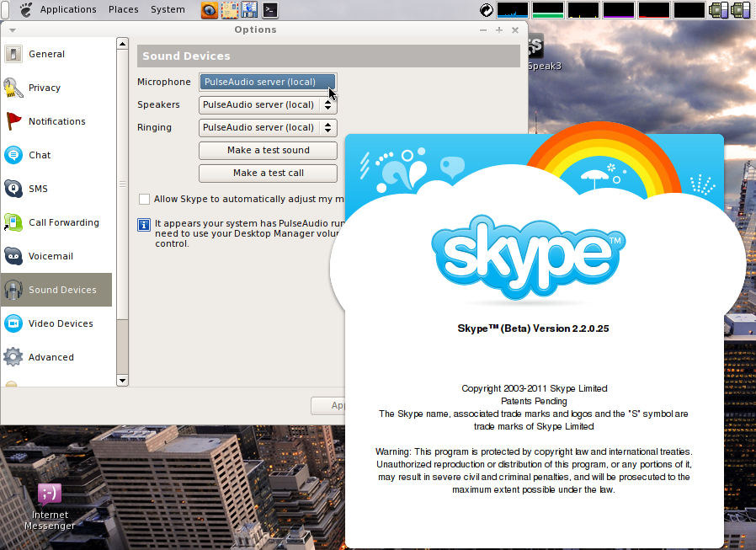This screenshot has width=756, height=550.
Task: Switch to the Advanced category
Action: click(x=56, y=357)
